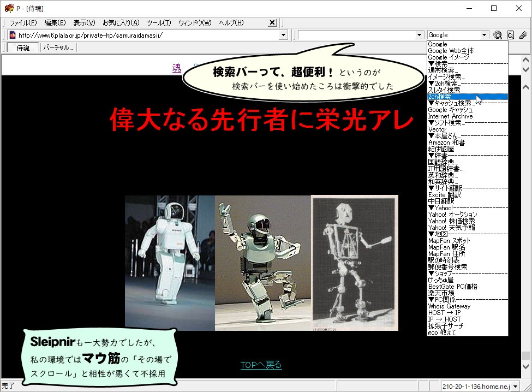Follow the TOPへ戻る link

click(261, 365)
